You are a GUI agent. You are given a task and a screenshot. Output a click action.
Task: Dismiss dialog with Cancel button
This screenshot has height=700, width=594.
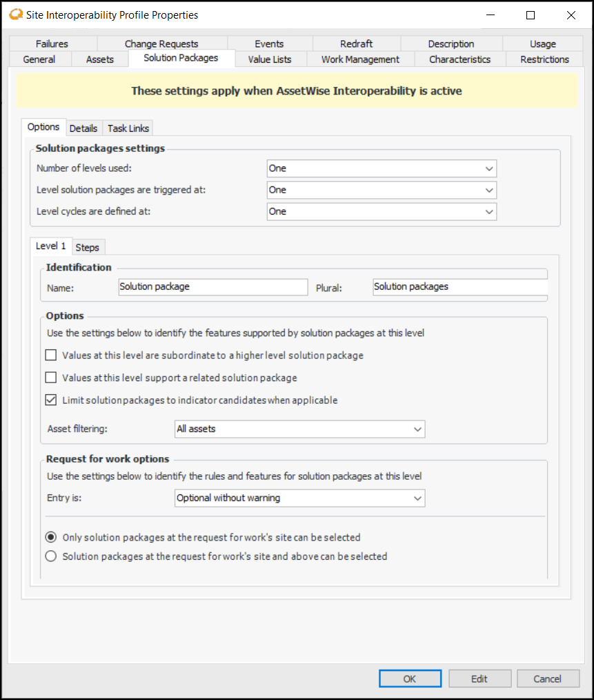point(548,679)
